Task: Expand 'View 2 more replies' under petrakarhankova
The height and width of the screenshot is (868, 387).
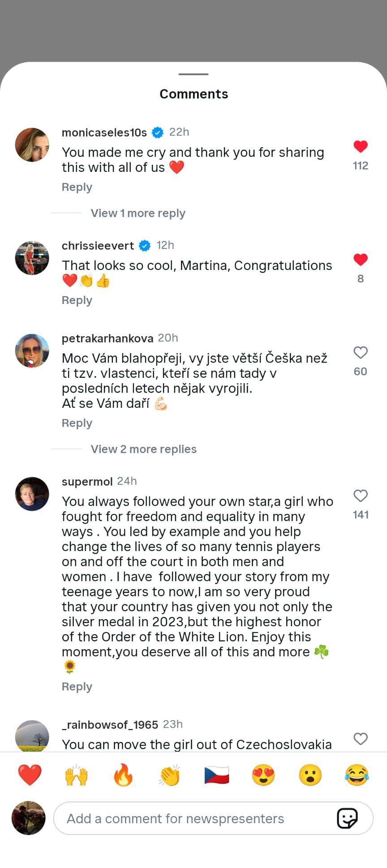Action: (x=143, y=449)
